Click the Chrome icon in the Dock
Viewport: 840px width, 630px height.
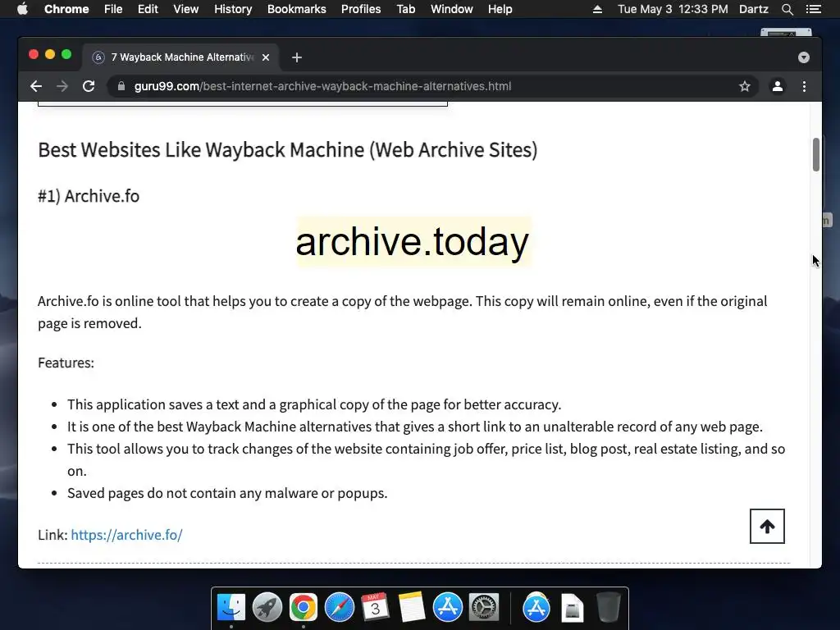pos(304,607)
